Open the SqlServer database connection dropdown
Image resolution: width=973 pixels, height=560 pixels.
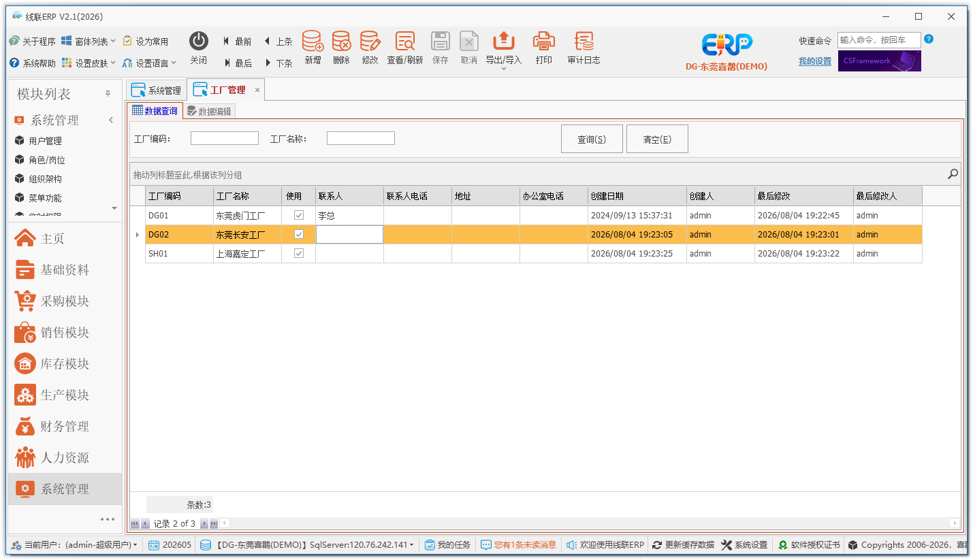(307, 545)
